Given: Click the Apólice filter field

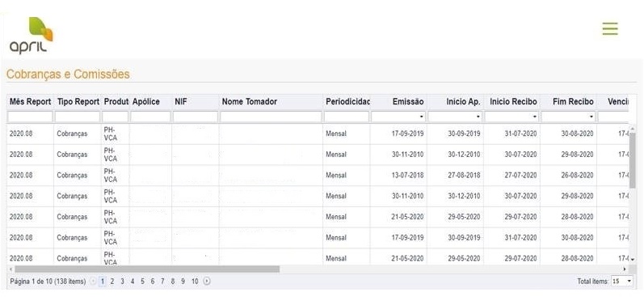Looking at the screenshot, I should coord(151,117).
